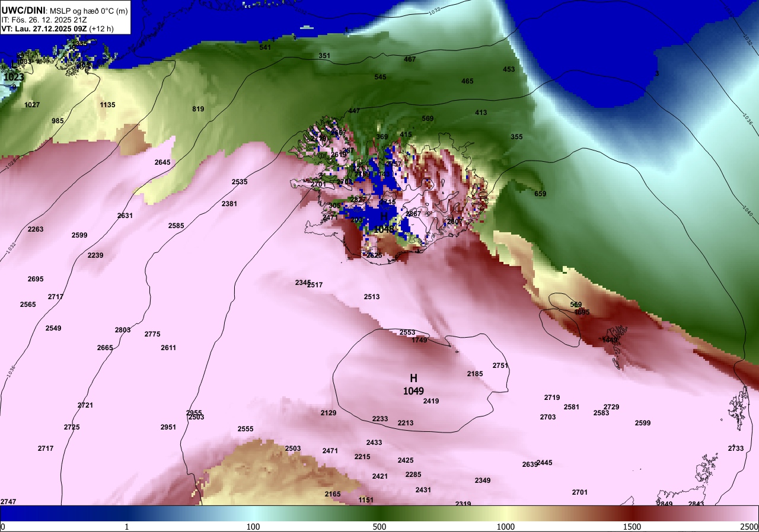759x532 pixels.
Task: Click the height value 2725
Action: tap(72, 427)
